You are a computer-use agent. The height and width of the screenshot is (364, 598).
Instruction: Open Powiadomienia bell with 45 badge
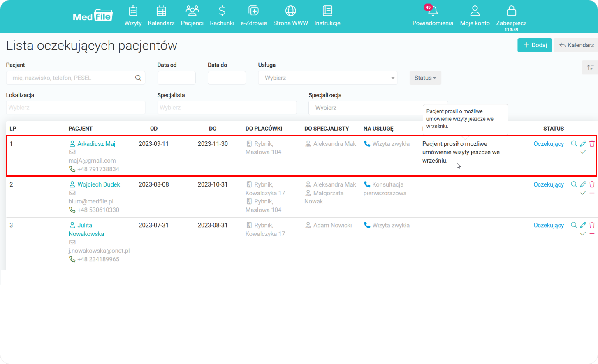(x=433, y=16)
